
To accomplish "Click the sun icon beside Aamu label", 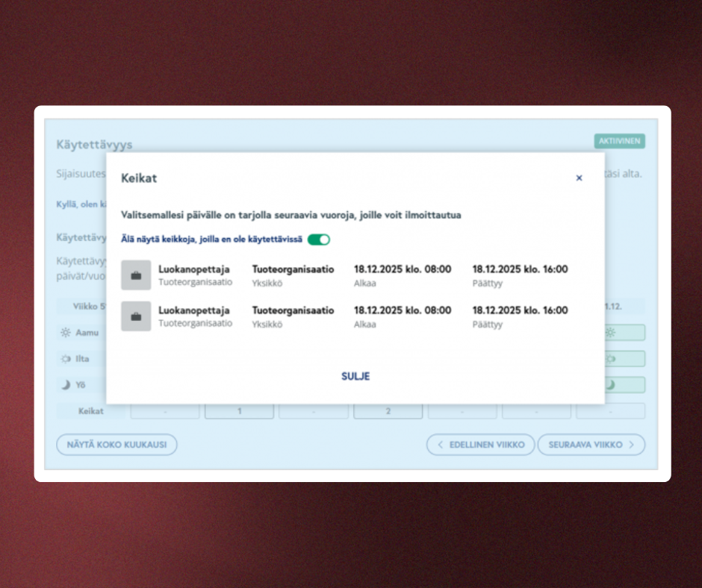I will (66, 333).
